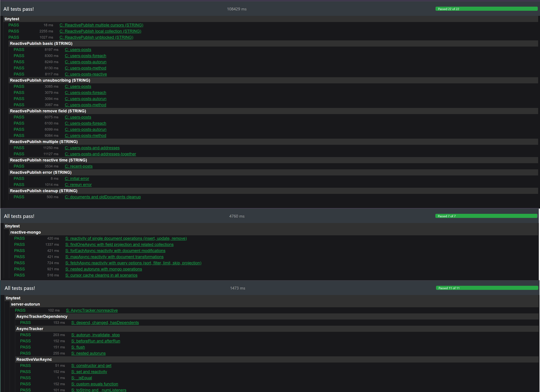Open 'S: autorun, invalidate, stop' test link
Viewport: 540px width, 392px height.
click(x=95, y=335)
